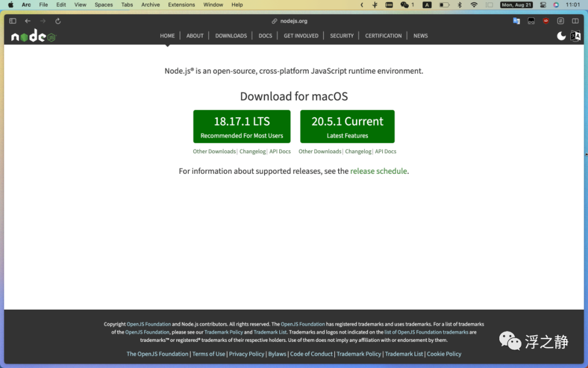The height and width of the screenshot is (368, 588).
Task: Open the site language translation icon
Action: [x=575, y=36]
